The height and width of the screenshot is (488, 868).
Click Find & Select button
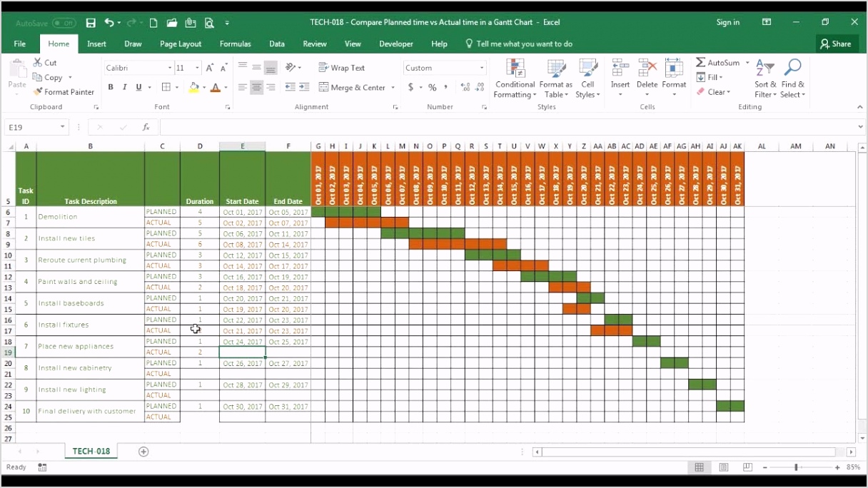792,78
